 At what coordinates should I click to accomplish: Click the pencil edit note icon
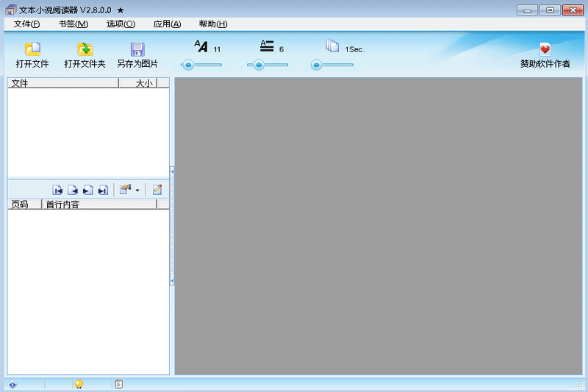pos(157,190)
